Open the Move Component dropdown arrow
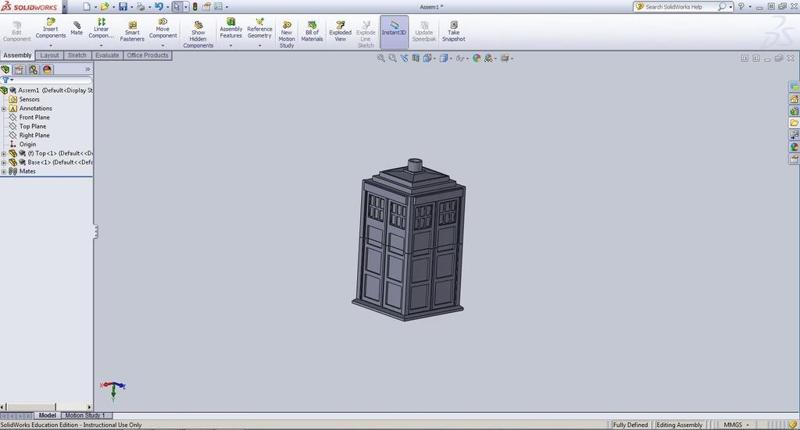800x430 pixels. (163, 45)
